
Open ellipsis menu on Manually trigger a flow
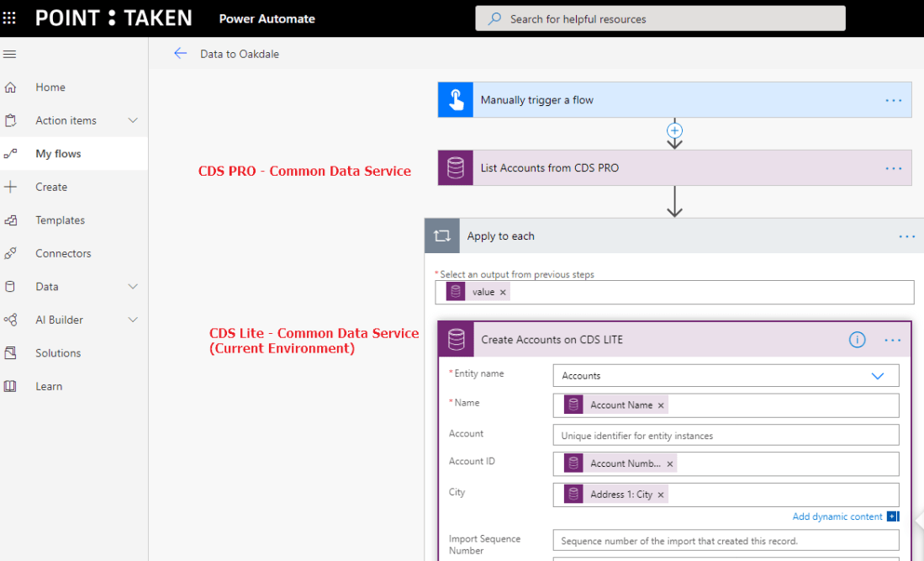tap(893, 100)
